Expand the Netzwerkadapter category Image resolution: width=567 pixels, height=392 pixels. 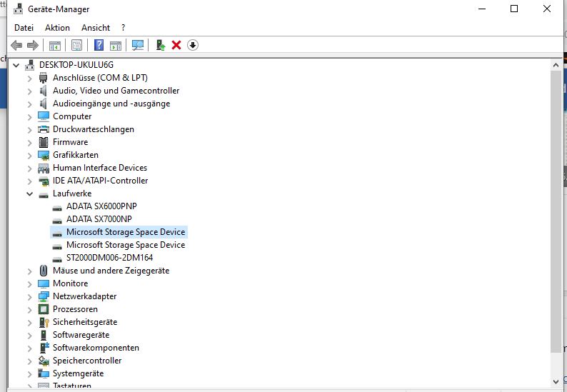30,296
